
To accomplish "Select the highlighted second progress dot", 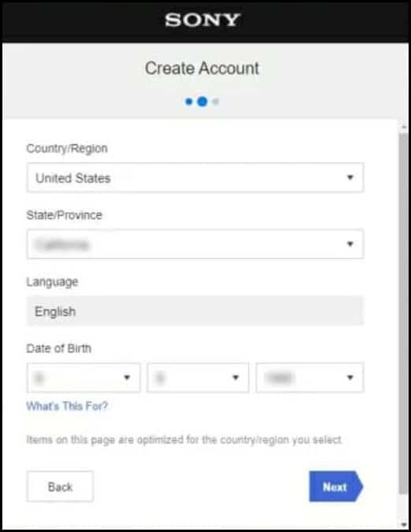I will pyautogui.click(x=202, y=102).
